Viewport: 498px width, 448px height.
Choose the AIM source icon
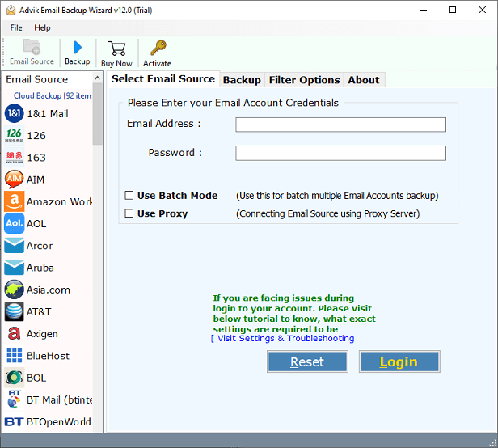pyautogui.click(x=14, y=180)
